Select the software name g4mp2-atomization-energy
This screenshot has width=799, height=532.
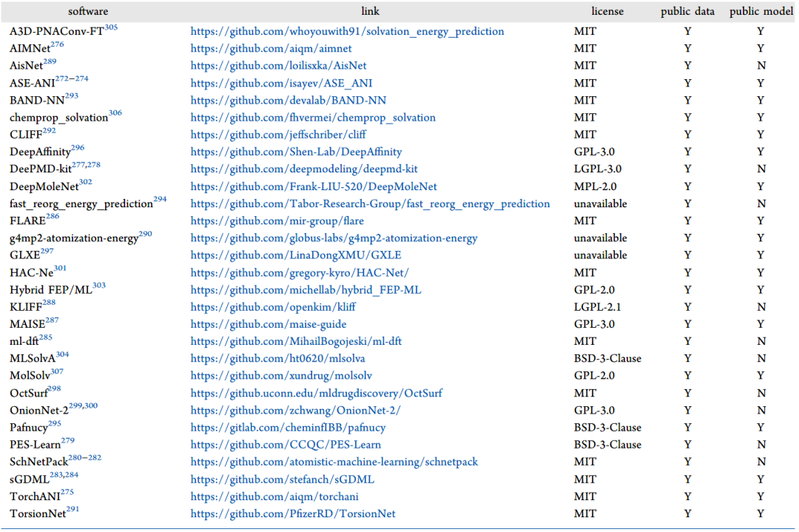[x=74, y=238]
